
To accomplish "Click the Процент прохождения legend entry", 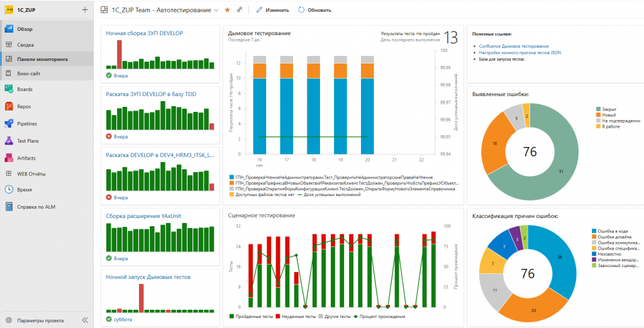I will (x=380, y=317).
